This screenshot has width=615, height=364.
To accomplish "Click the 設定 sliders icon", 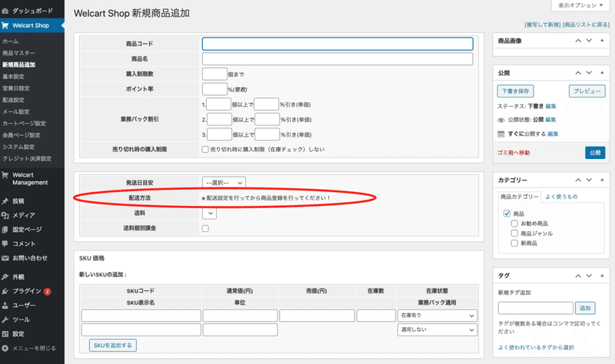I will [5, 334].
